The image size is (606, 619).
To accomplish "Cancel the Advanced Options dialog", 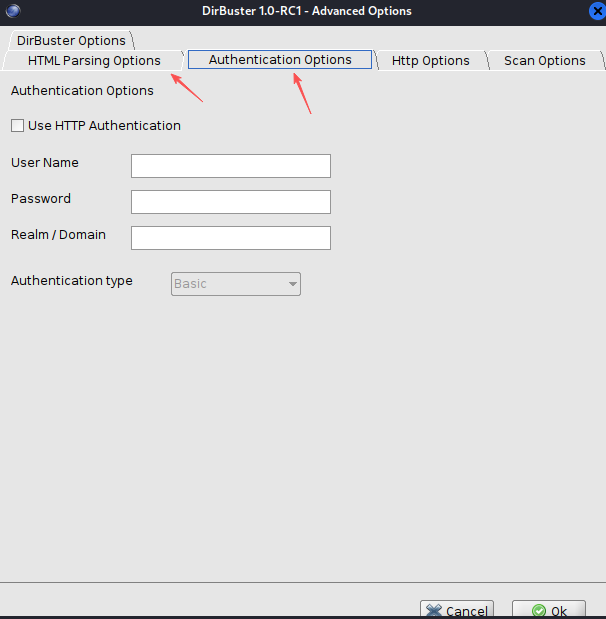I will pyautogui.click(x=457, y=610).
